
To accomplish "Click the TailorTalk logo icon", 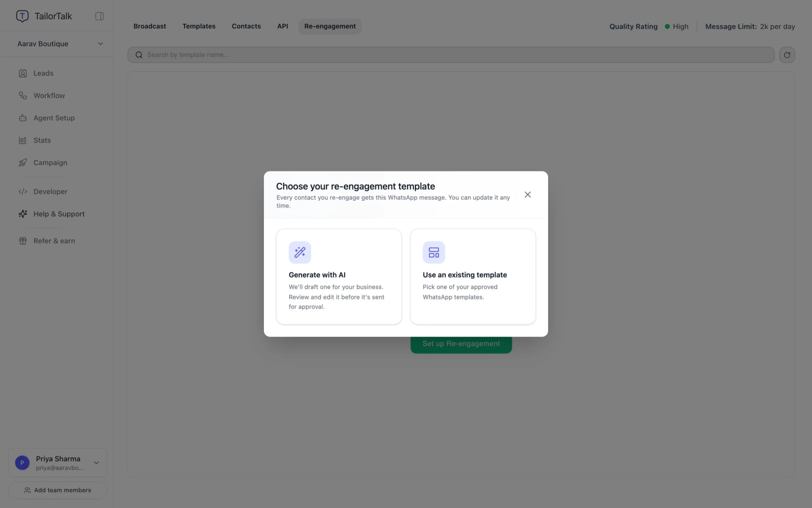I will [22, 16].
